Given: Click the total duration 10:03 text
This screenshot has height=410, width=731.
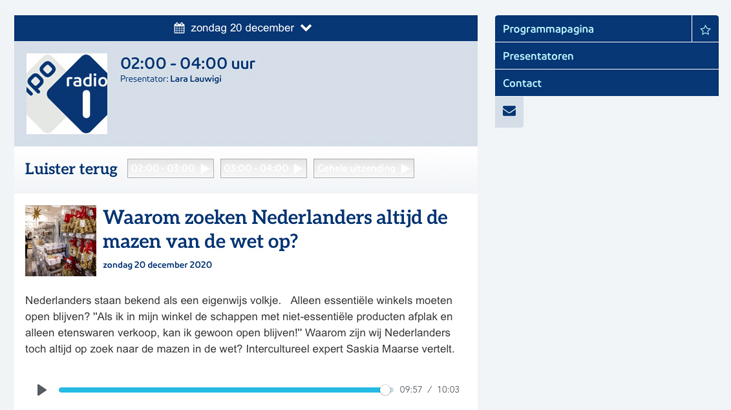Looking at the screenshot, I should [448, 389].
